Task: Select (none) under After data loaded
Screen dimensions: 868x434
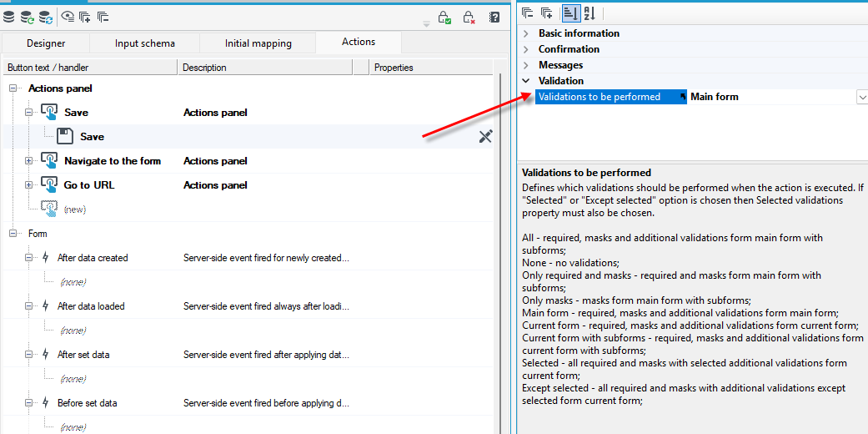Action: [73, 331]
